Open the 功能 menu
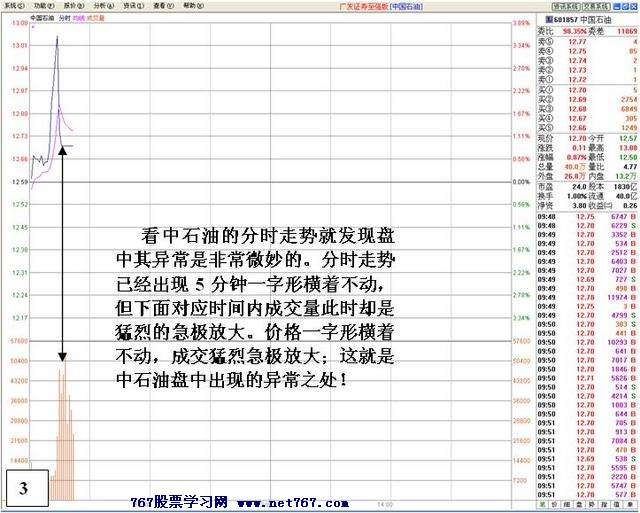Viewport: 640px width, 513px height. [44, 6]
